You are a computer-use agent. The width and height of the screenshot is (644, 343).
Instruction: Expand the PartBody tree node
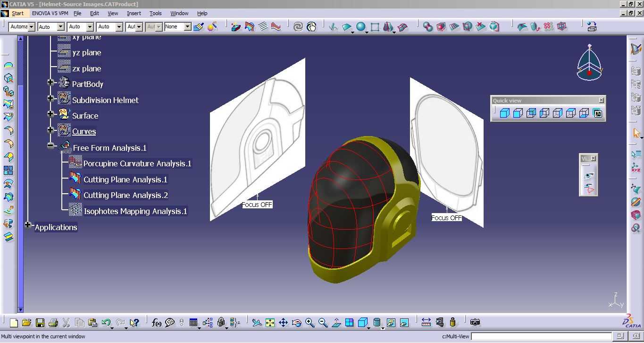[50, 82]
